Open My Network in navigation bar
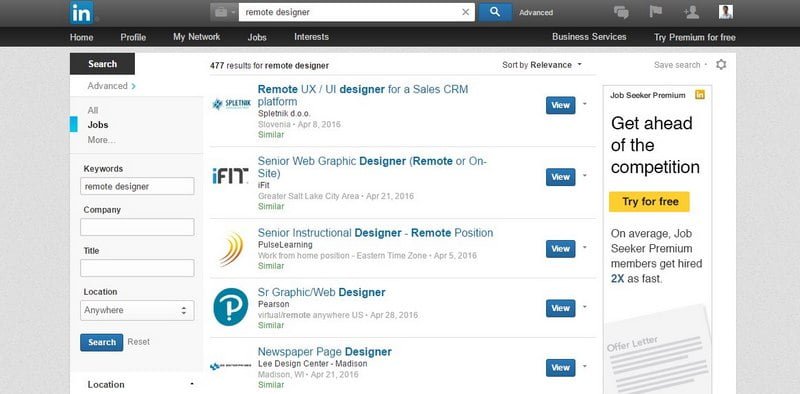The image size is (800, 394). click(196, 37)
